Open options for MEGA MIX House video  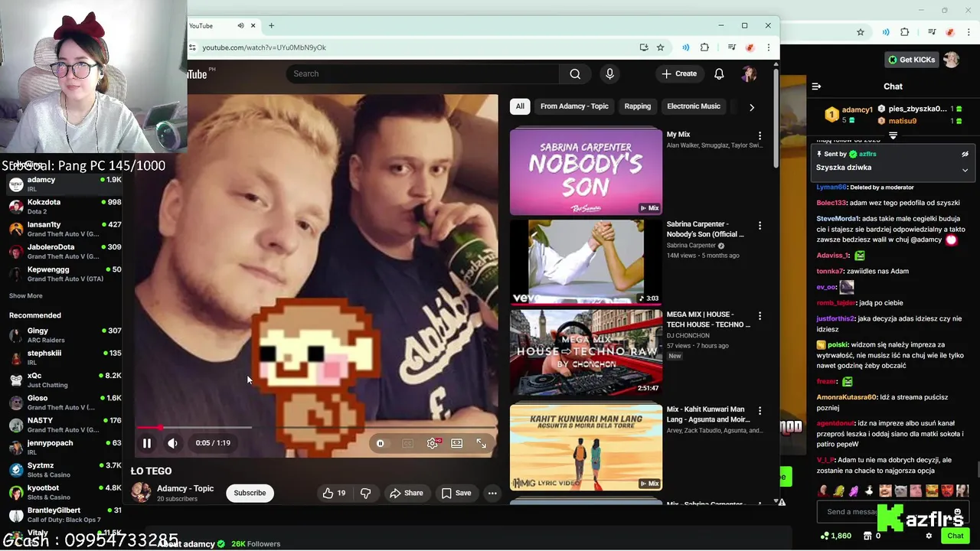pos(759,316)
